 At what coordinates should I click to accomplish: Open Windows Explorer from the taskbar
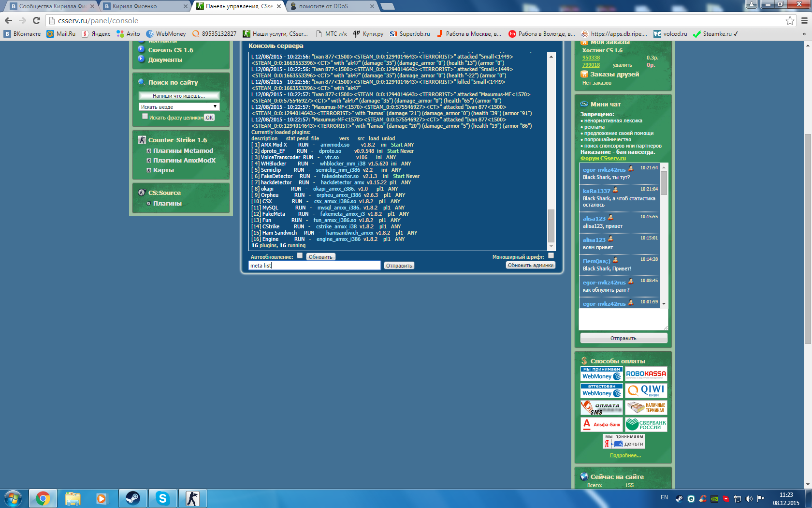click(72, 498)
